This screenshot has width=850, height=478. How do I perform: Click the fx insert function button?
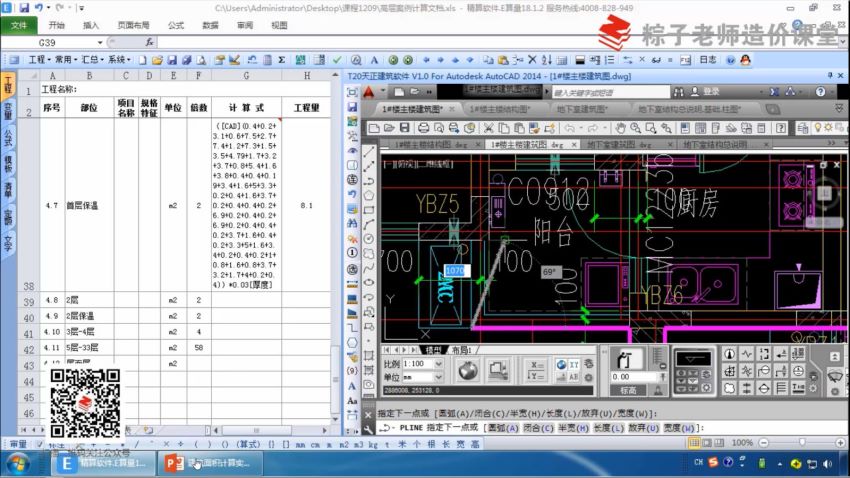pyautogui.click(x=149, y=42)
